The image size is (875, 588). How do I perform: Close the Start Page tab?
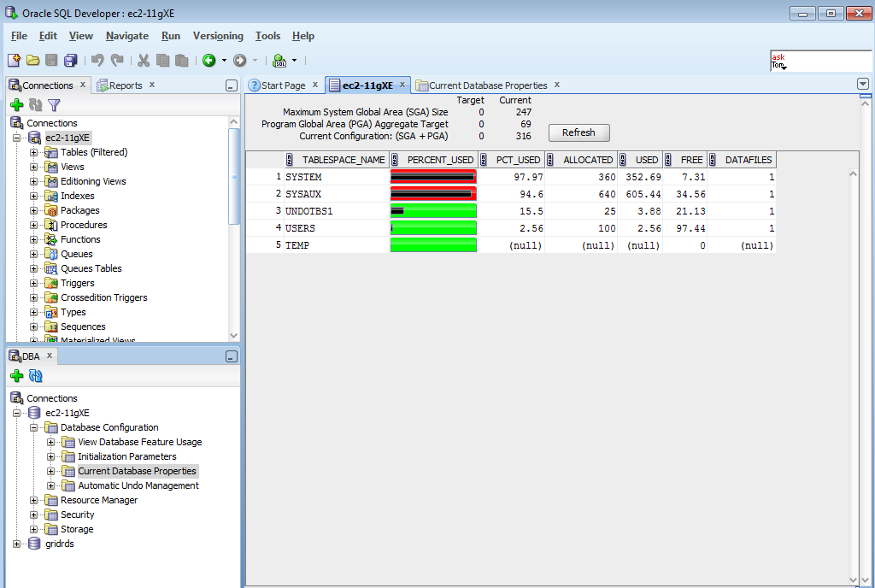point(314,85)
